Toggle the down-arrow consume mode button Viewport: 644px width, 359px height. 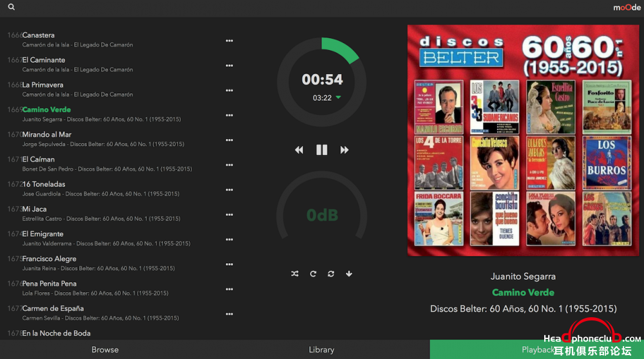pyautogui.click(x=348, y=273)
